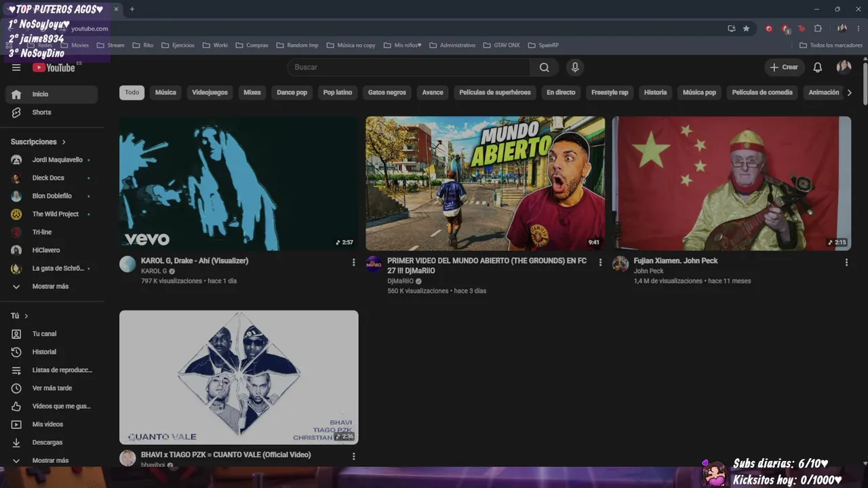Select the Freestyle rap filter chip
The image size is (868, 488).
click(610, 93)
